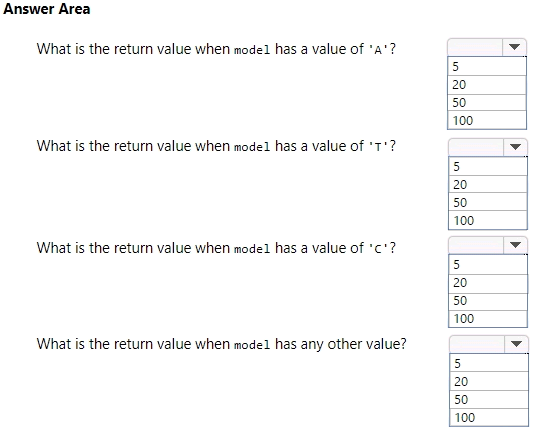Pick 50 for model 'C' question

(x=488, y=301)
